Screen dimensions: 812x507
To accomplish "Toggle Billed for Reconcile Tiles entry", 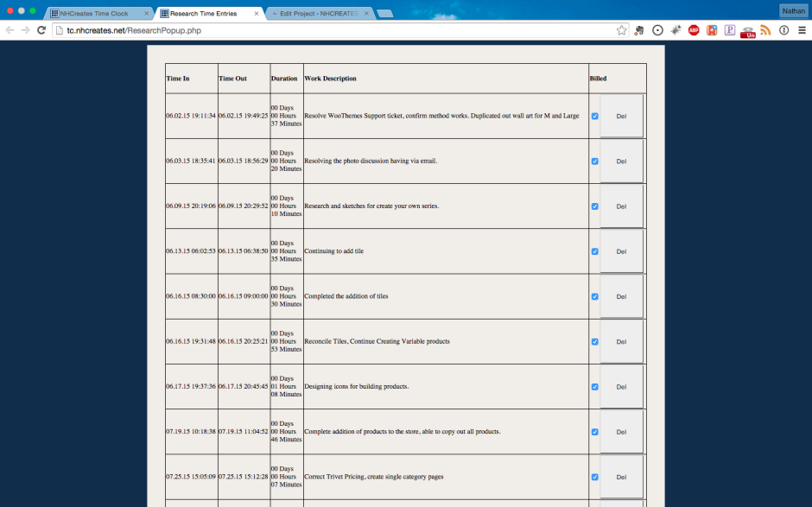I will [x=595, y=342].
